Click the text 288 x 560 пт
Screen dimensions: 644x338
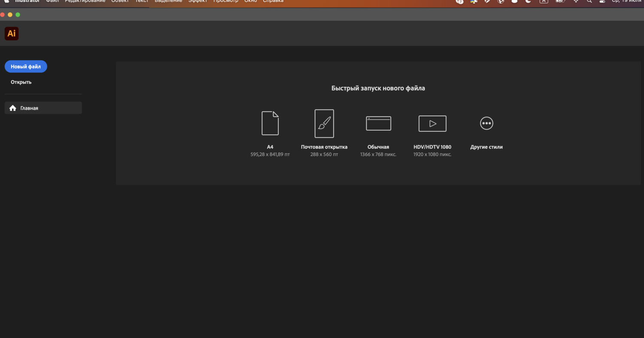[x=324, y=154]
